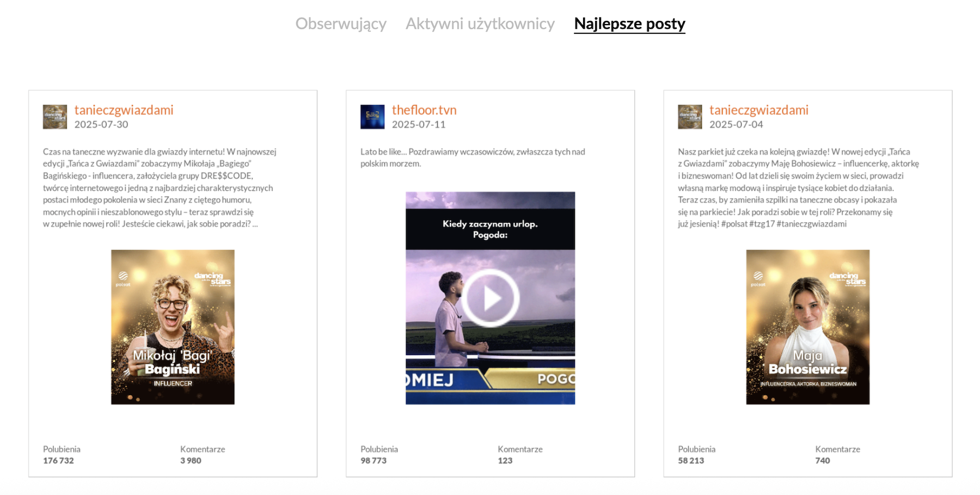Click the avatar icon on the 2025-07-04 post
This screenshot has height=495, width=980.
click(690, 117)
